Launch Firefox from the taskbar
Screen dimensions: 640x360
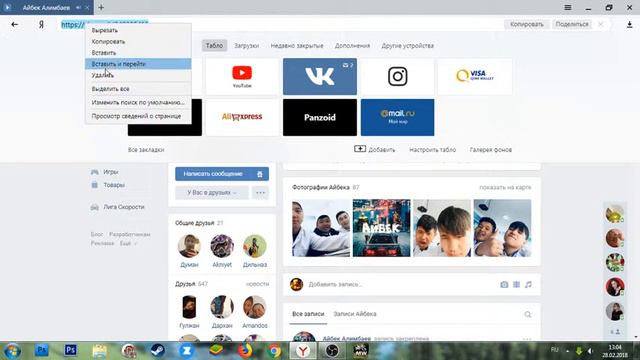[245, 350]
